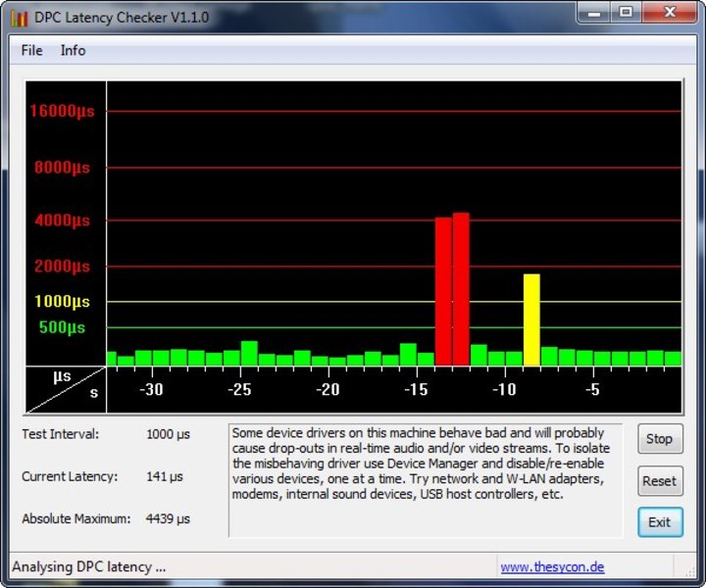Click the -10 time axis label
Viewport: 706px width, 588px height.
(x=504, y=389)
